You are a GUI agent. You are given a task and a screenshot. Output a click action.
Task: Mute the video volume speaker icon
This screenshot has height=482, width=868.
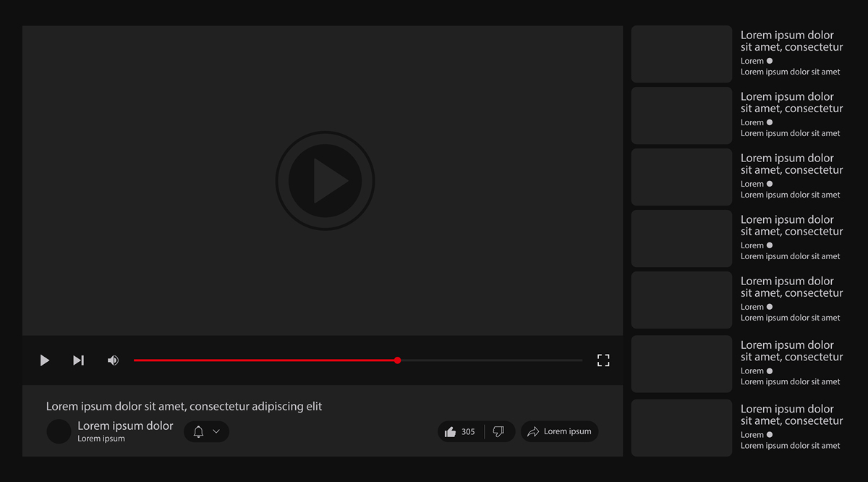pos(113,360)
